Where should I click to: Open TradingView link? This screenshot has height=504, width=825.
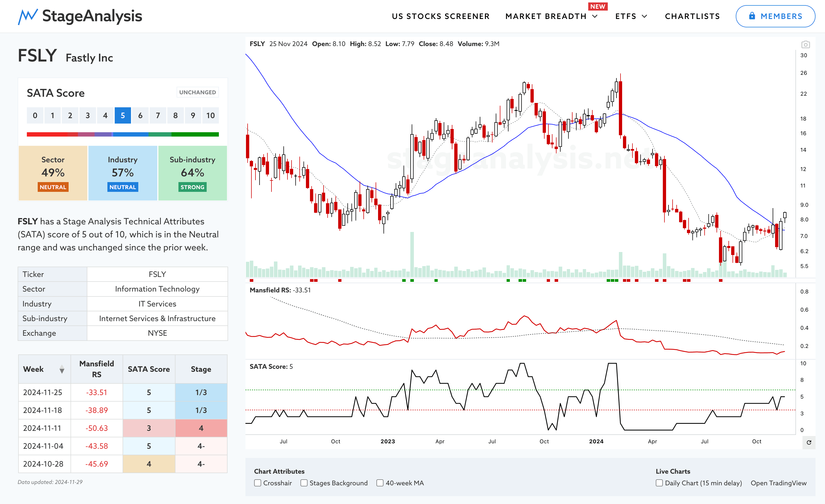click(778, 483)
